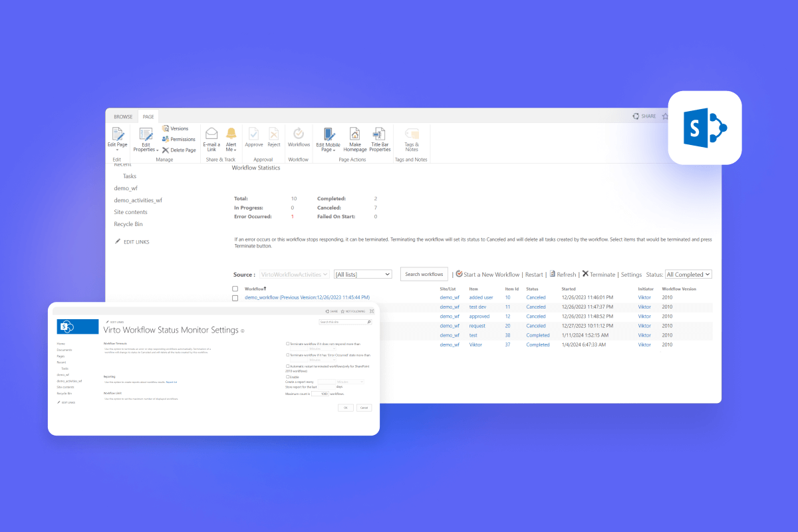Screen dimensions: 798x532
Task: Open Title Bar Properties
Action: click(379, 138)
